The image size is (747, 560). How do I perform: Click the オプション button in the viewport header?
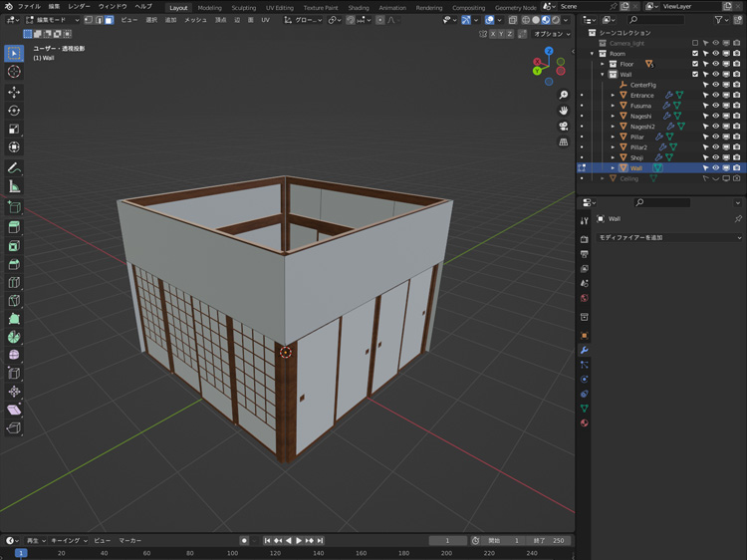pyautogui.click(x=549, y=34)
